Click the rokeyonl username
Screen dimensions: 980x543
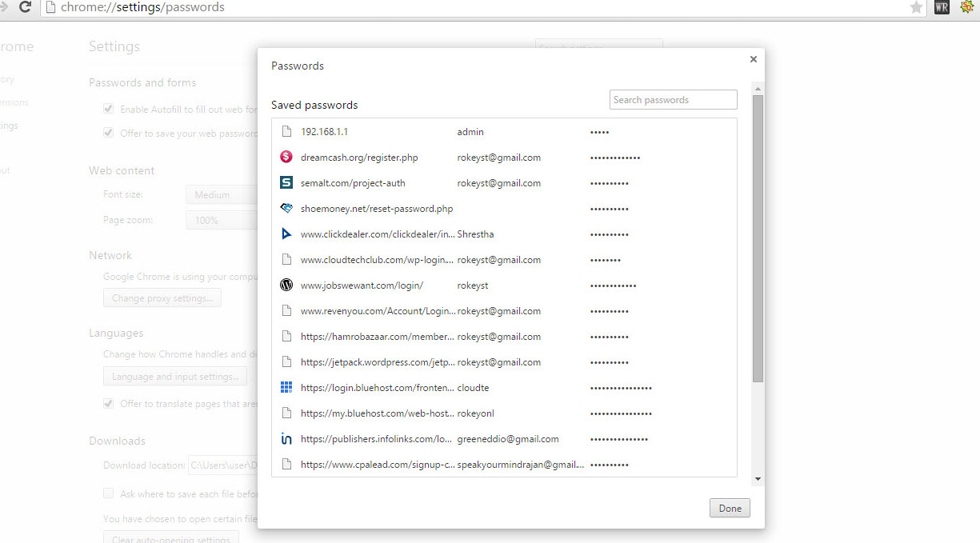(x=476, y=413)
